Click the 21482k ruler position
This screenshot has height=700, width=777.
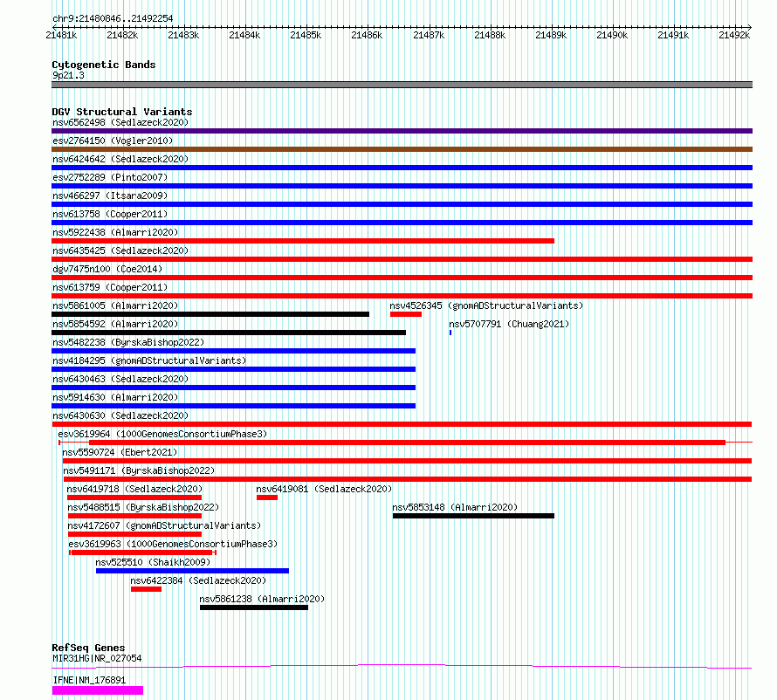click(122, 35)
